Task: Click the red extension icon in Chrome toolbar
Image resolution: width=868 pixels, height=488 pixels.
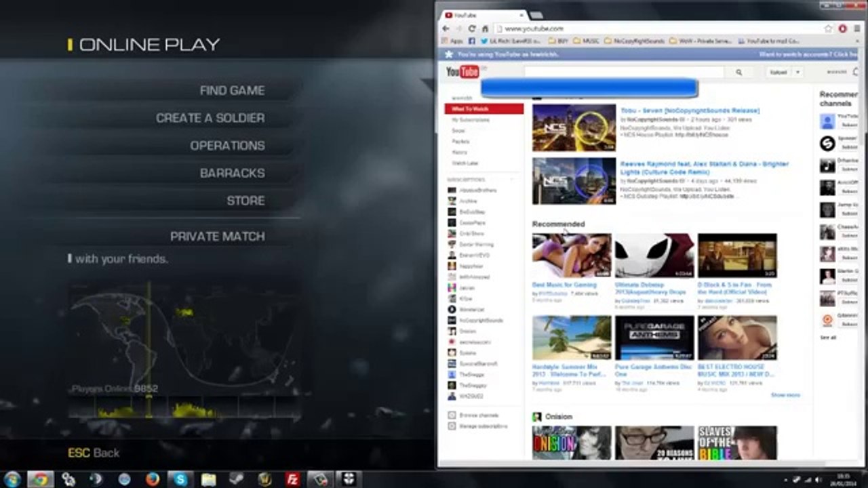Action: [x=843, y=28]
